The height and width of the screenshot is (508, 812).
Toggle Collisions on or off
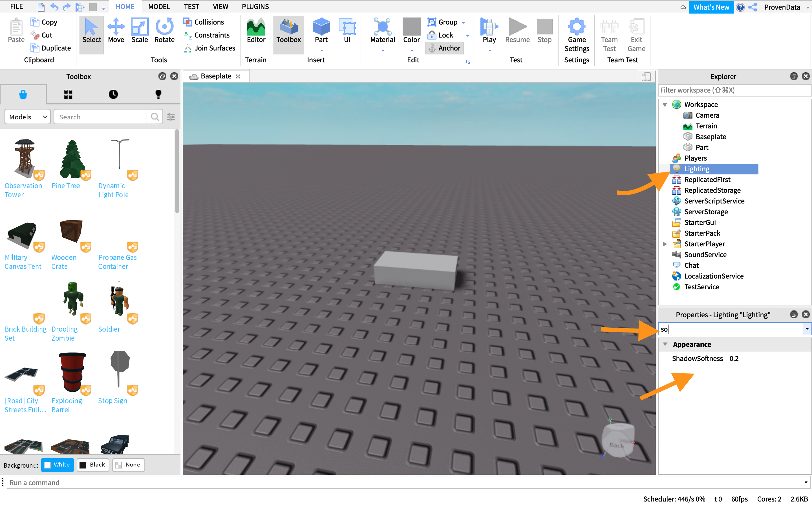coord(204,22)
